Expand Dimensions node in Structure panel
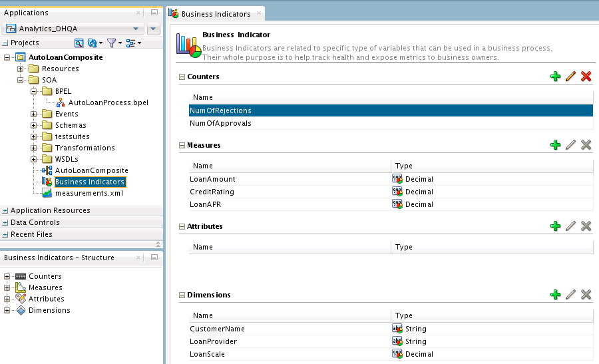The image size is (599, 364). point(7,310)
